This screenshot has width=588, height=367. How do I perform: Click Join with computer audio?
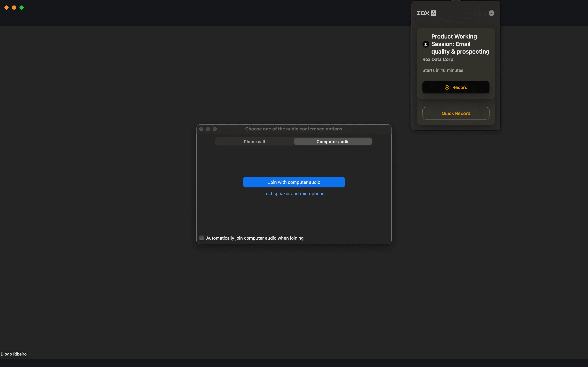[294, 182]
